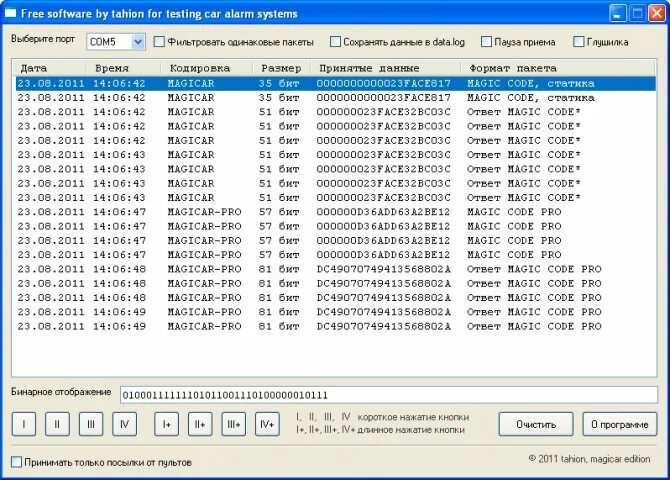670x480 pixels.
Task: Click the Выберите порт label
Action: [x=43, y=39]
